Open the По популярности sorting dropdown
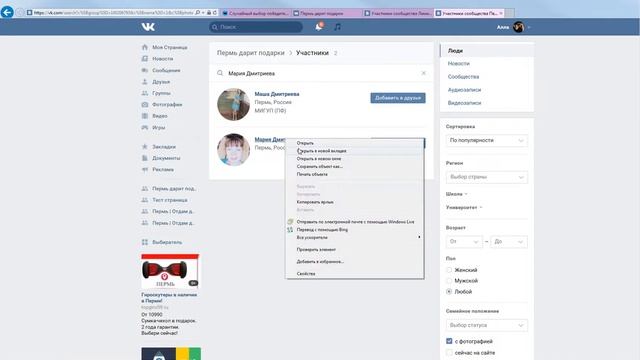The height and width of the screenshot is (360, 640). [487, 140]
